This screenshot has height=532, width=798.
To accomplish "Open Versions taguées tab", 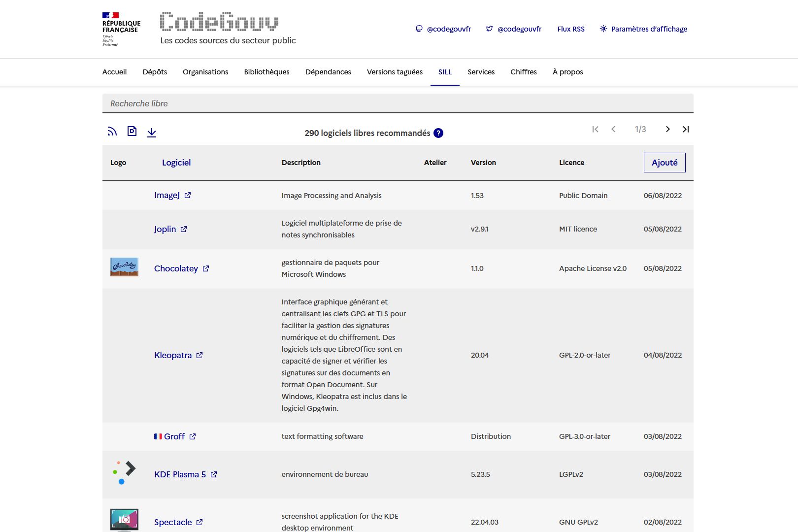I will (395, 72).
